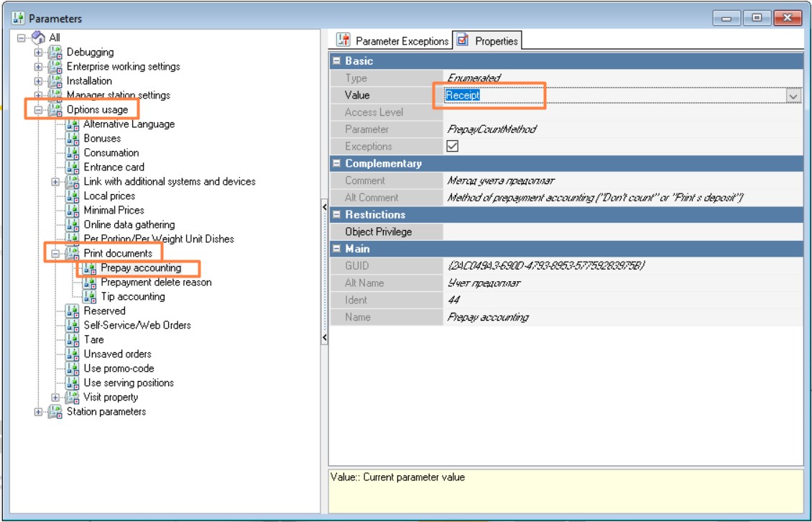Select Prepayment delete reason in tree
Image resolution: width=812 pixels, height=522 pixels.
(156, 283)
